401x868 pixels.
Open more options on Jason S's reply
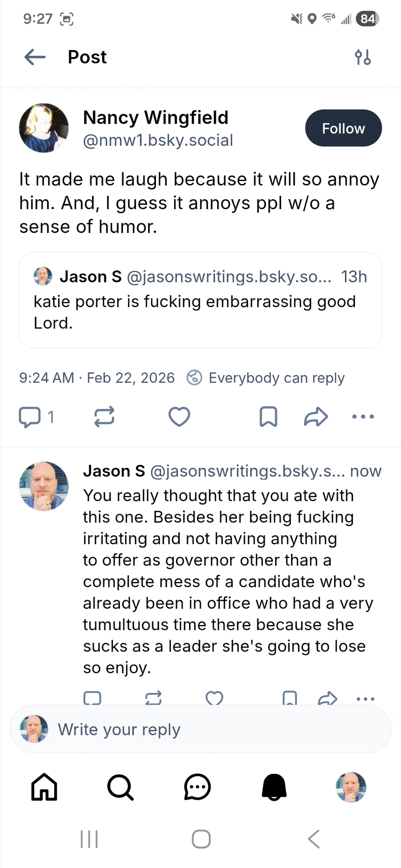pos(365,699)
